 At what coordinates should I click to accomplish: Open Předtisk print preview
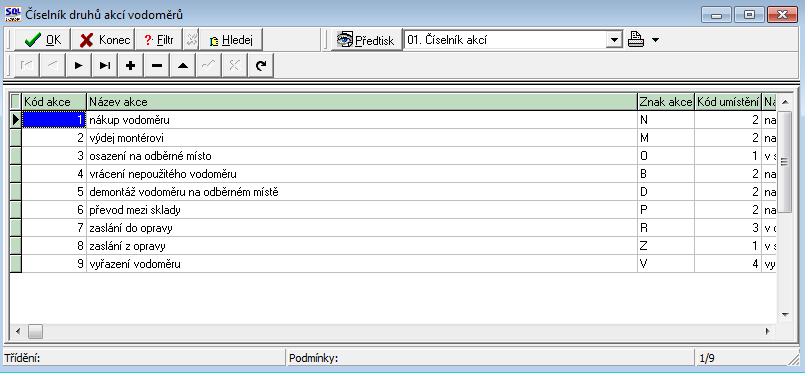[x=365, y=40]
